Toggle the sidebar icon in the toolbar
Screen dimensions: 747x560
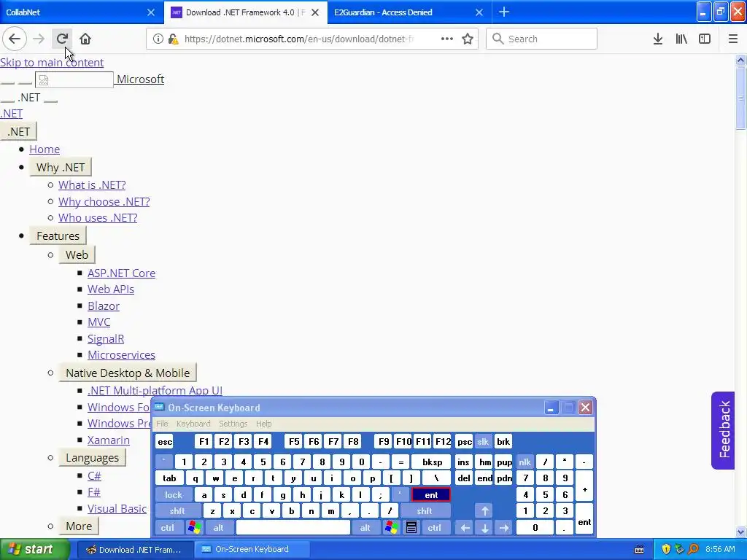pos(705,39)
